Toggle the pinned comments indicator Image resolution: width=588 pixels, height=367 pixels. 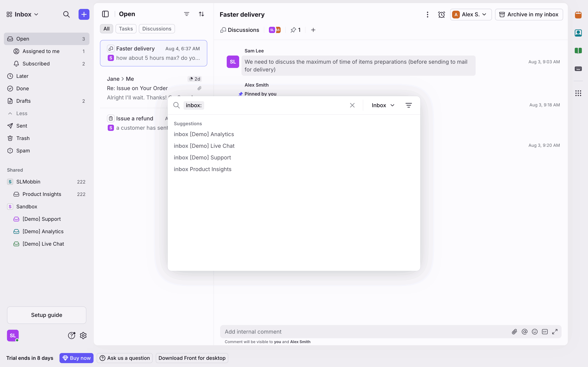[x=295, y=30]
